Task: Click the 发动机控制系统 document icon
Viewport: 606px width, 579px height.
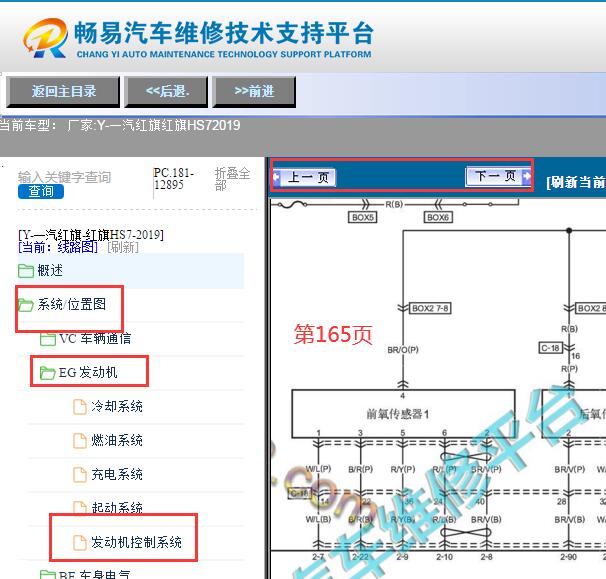Action: point(80,542)
